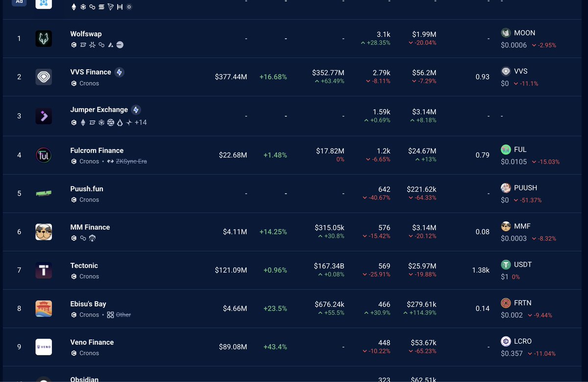The height and width of the screenshot is (382, 588).
Task: Click the 3.1k users value for Wolfswap
Action: [384, 34]
